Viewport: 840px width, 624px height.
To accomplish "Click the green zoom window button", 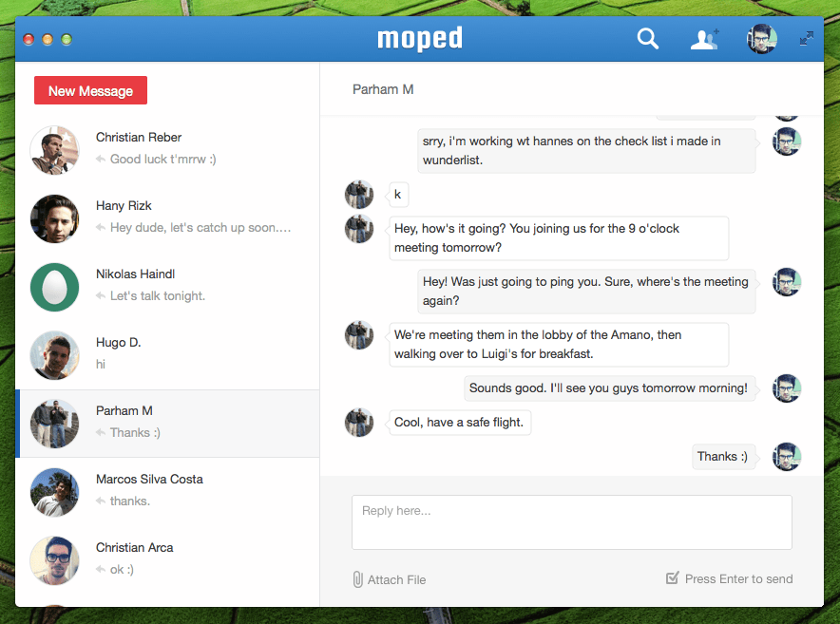I will pos(67,40).
